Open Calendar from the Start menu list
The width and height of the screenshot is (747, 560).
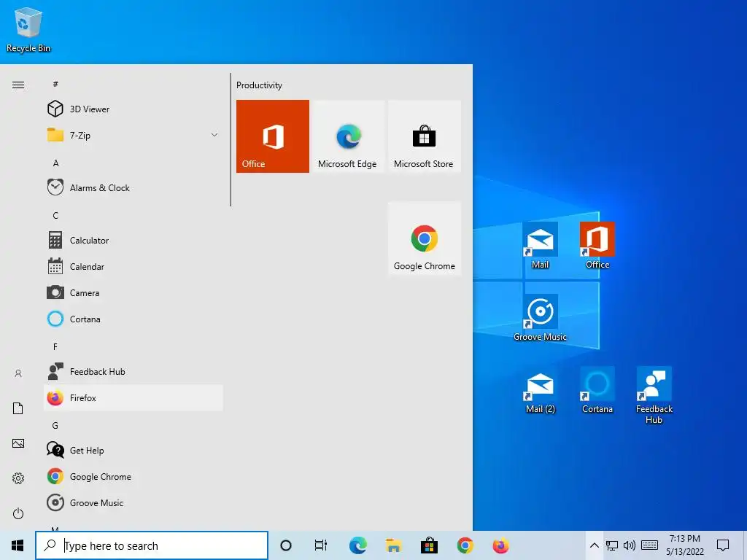tap(133, 267)
